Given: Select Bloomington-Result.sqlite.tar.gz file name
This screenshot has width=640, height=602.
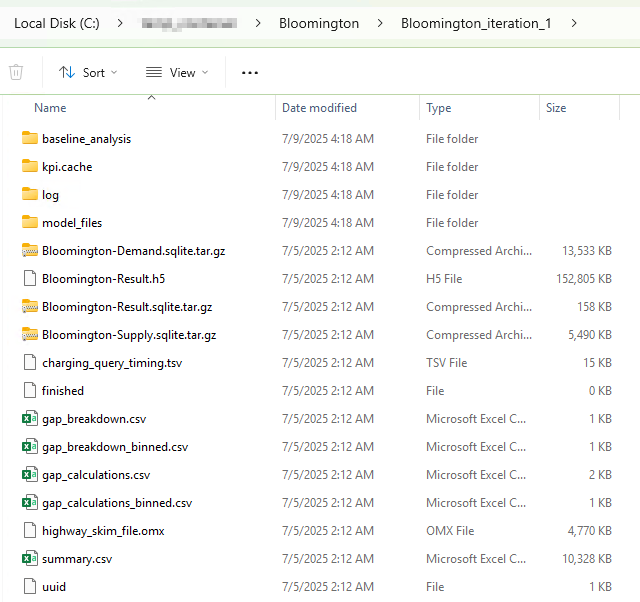Looking at the screenshot, I should pyautogui.click(x=127, y=307).
